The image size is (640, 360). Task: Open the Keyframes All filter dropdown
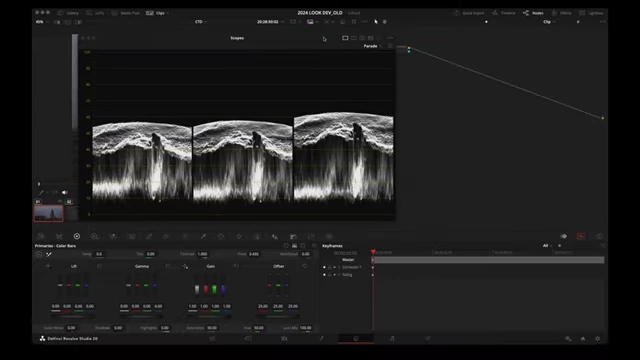tap(547, 246)
